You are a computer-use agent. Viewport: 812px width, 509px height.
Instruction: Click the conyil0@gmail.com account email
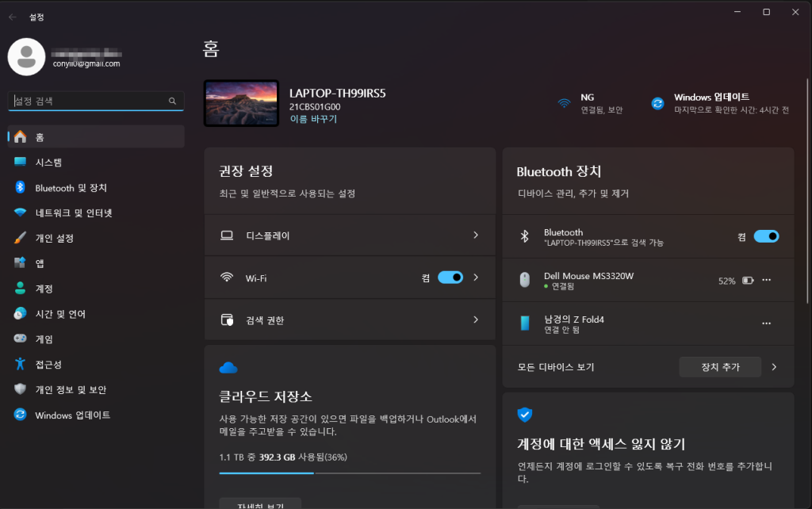[86, 63]
